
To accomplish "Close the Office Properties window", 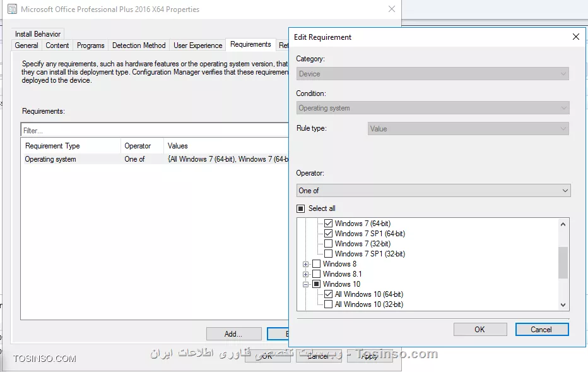I will 392,9.
